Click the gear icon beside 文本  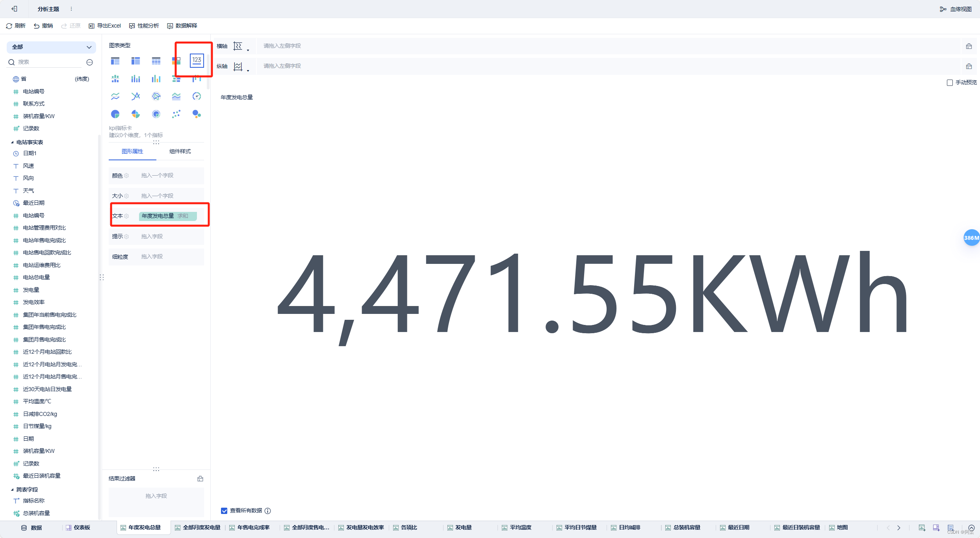(x=126, y=216)
